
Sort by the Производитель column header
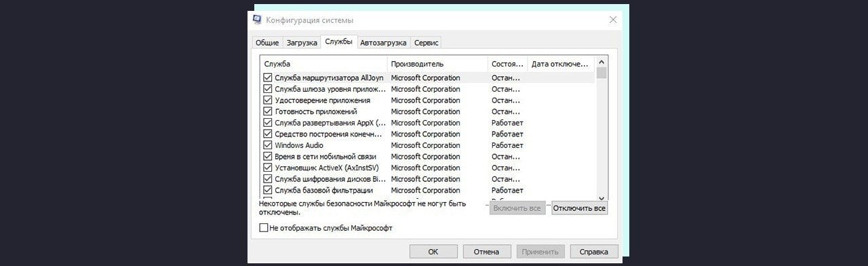[x=437, y=64]
